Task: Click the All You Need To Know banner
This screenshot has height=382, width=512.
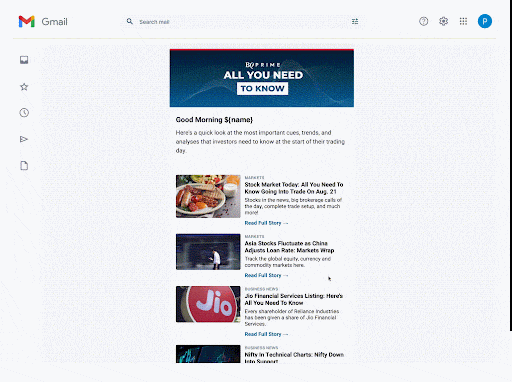Action: pos(262,78)
